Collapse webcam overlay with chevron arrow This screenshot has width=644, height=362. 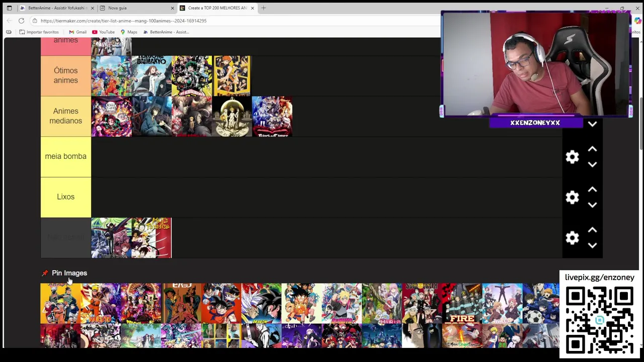coord(592,124)
